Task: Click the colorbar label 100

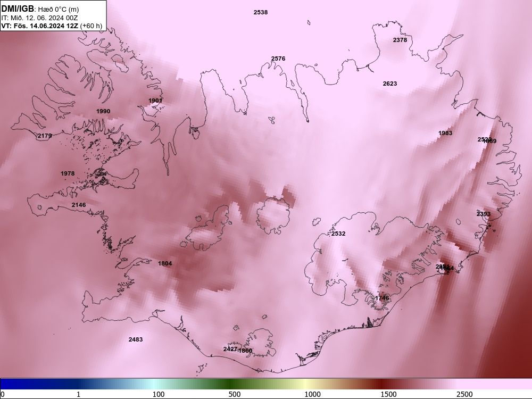Action: tap(159, 394)
